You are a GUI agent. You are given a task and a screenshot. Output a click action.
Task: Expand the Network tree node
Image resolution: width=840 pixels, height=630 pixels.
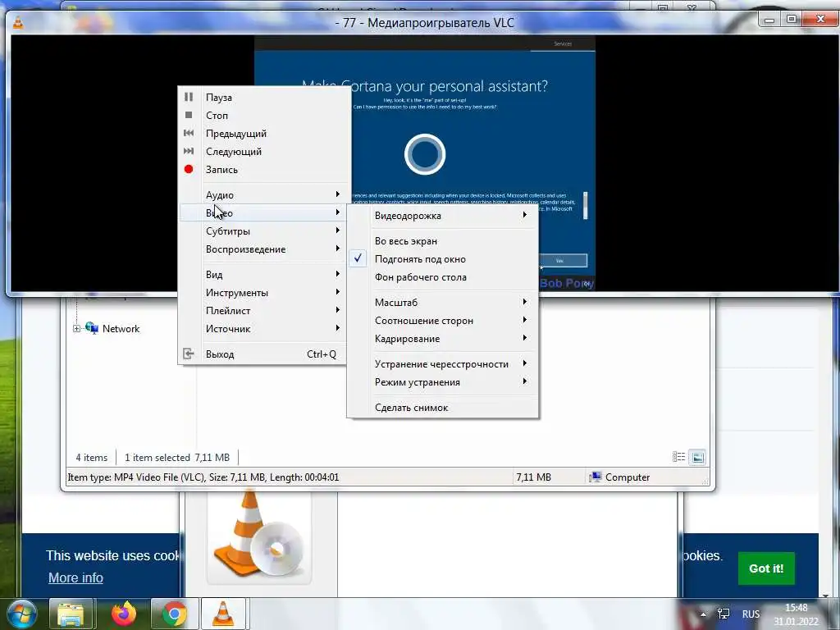pyautogui.click(x=76, y=328)
